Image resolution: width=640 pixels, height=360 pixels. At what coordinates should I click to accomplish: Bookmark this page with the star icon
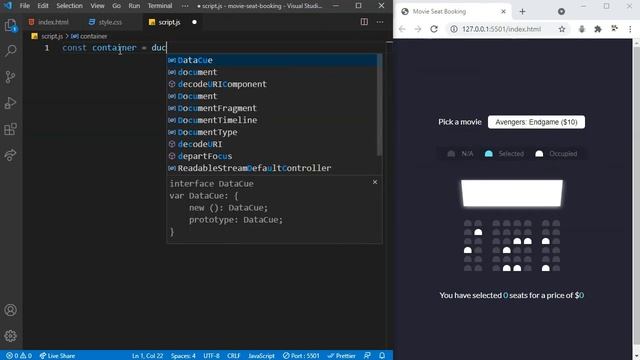pyautogui.click(x=562, y=29)
